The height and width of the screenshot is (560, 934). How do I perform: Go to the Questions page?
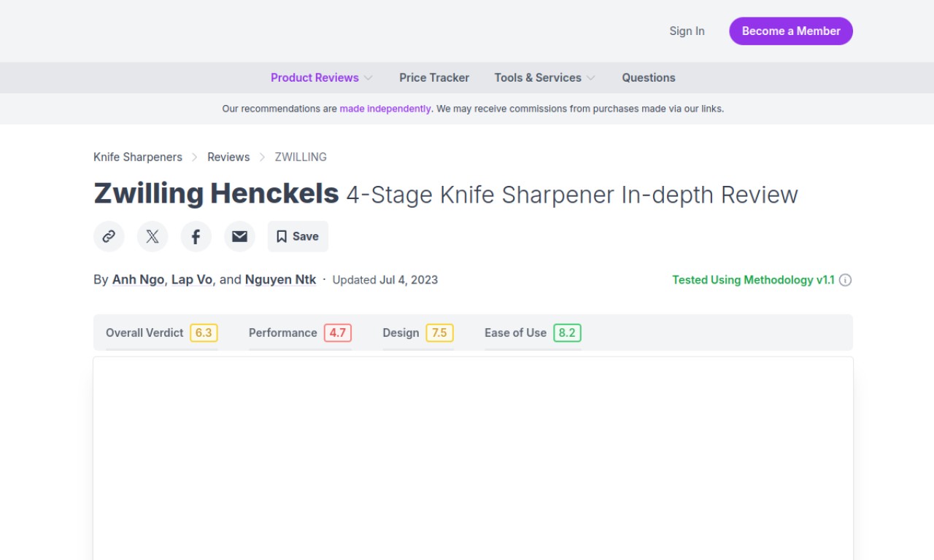(x=648, y=78)
